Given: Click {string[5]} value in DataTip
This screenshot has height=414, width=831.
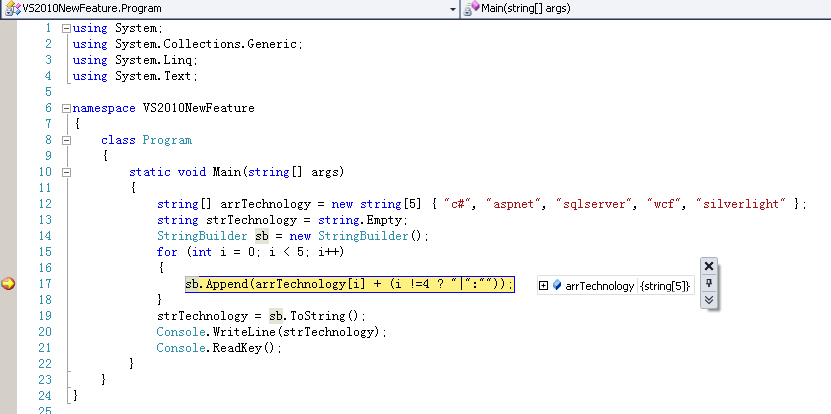Looking at the screenshot, I should (x=665, y=286).
